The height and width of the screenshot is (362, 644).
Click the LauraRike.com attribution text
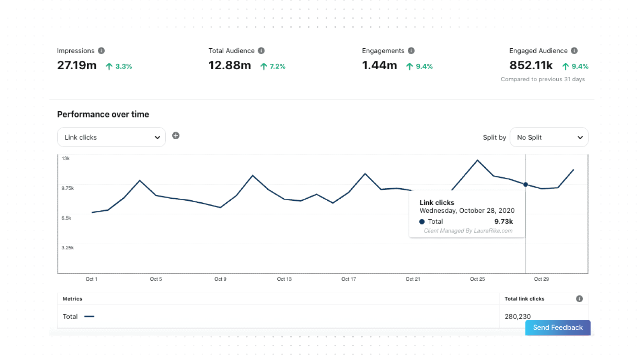pos(468,230)
